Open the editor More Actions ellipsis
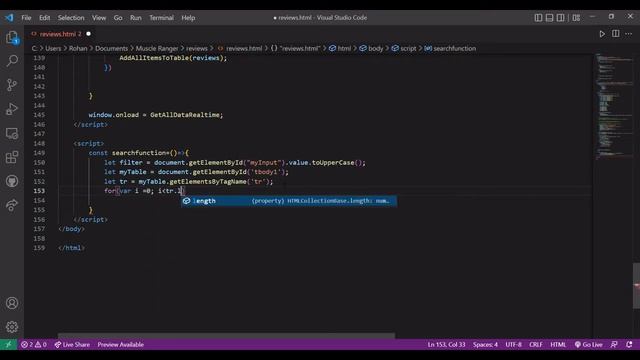This screenshot has width=640, height=360. pyautogui.click(x=629, y=34)
